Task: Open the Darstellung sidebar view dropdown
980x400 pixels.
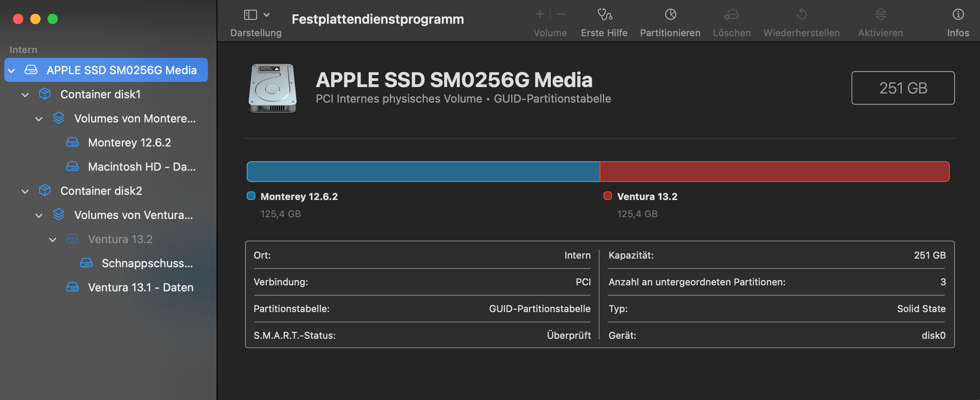Action: (257, 15)
